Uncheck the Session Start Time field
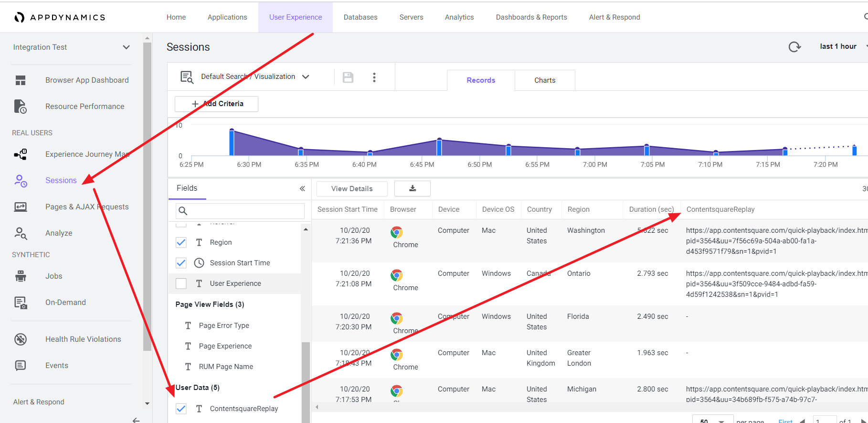Viewport: 868px width, 423px height. pyautogui.click(x=181, y=263)
